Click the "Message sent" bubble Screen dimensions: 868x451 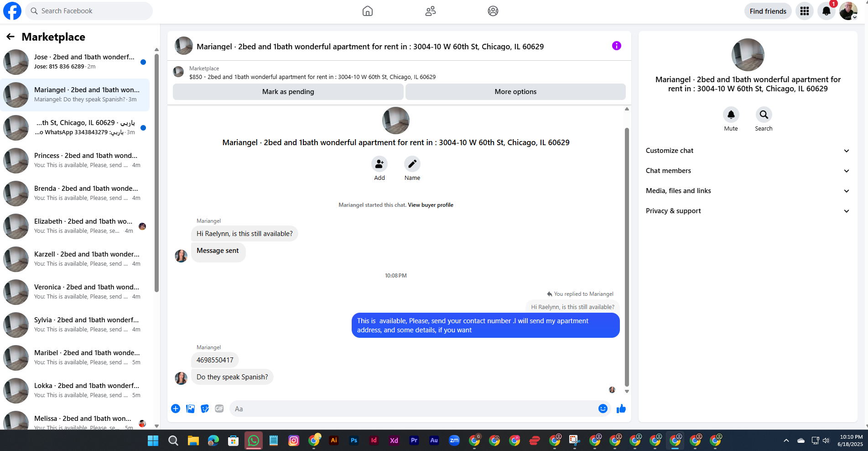pyautogui.click(x=218, y=252)
